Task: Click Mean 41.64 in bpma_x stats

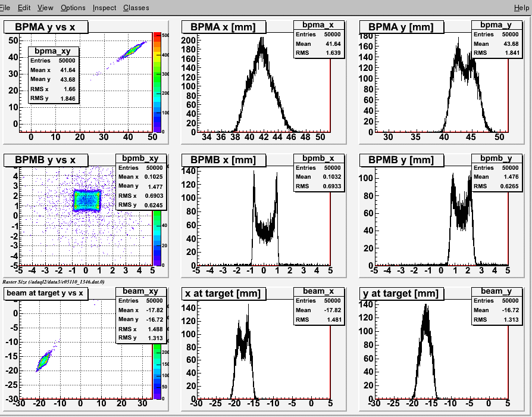Action: [318, 44]
